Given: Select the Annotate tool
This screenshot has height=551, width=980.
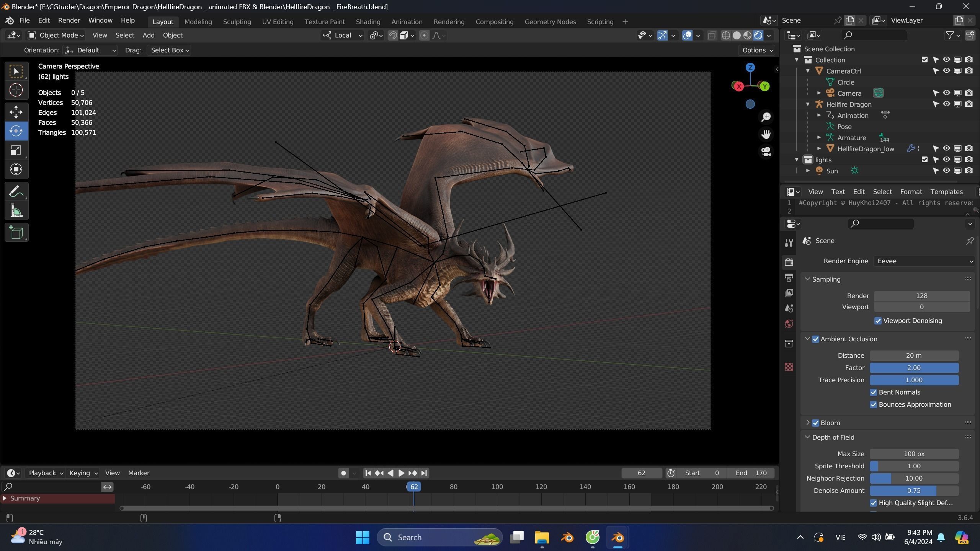Looking at the screenshot, I should coord(16,191).
